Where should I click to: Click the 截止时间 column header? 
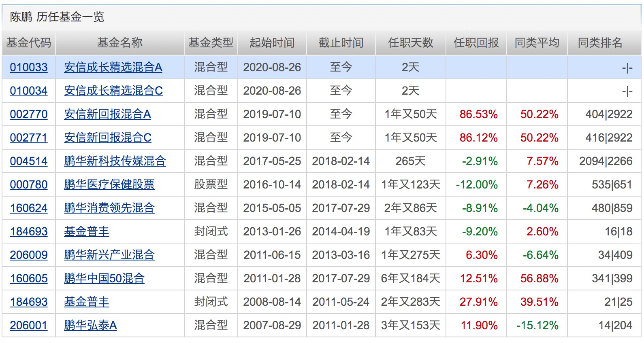(x=341, y=42)
